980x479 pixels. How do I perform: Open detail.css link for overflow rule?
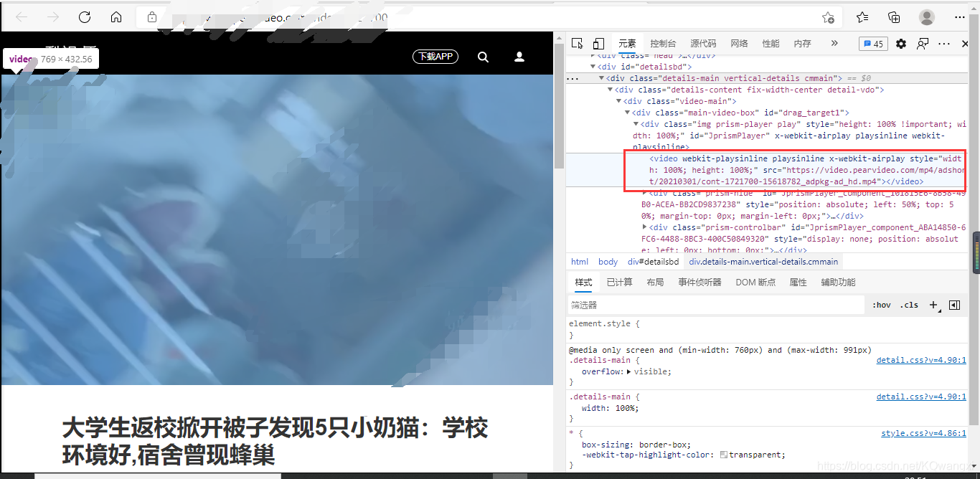coord(921,360)
